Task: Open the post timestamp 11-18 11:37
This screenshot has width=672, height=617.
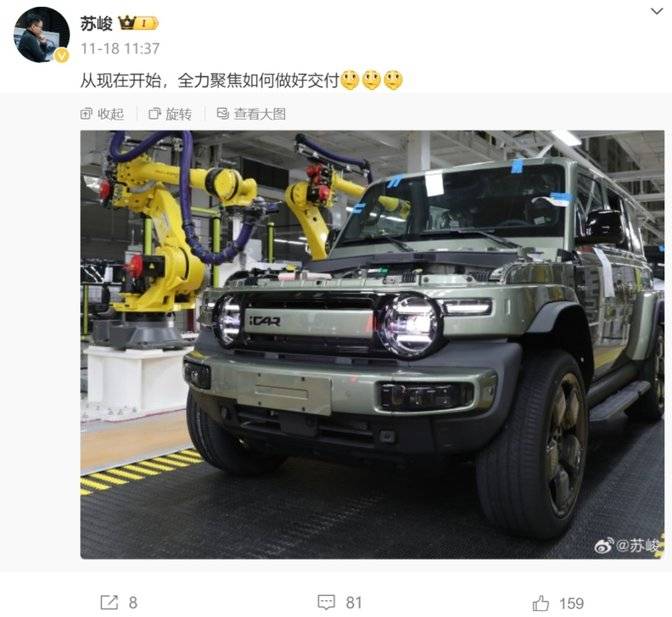Action: 120,48
